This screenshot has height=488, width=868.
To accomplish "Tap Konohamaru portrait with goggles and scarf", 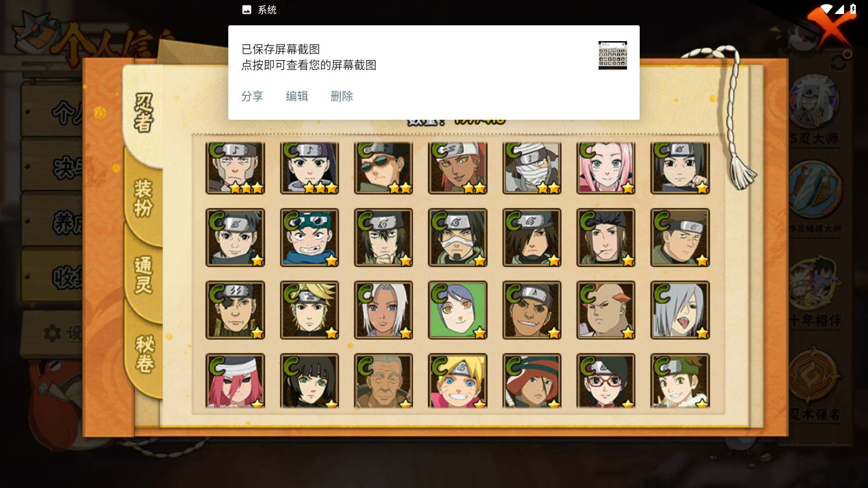I will [309, 237].
